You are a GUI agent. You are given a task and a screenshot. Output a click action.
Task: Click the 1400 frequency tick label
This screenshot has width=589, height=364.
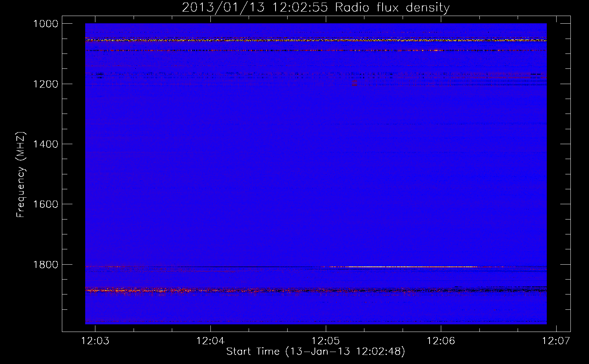[x=46, y=144]
